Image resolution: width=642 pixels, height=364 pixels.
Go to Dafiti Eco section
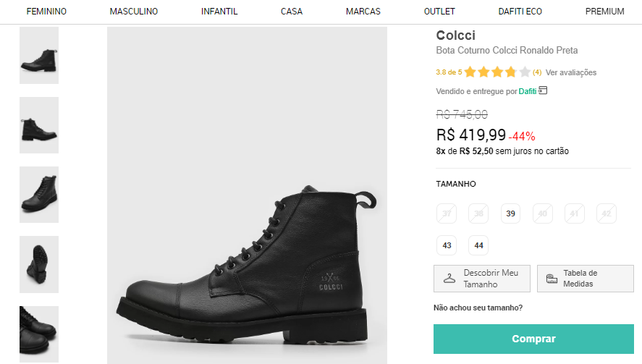pyautogui.click(x=520, y=12)
